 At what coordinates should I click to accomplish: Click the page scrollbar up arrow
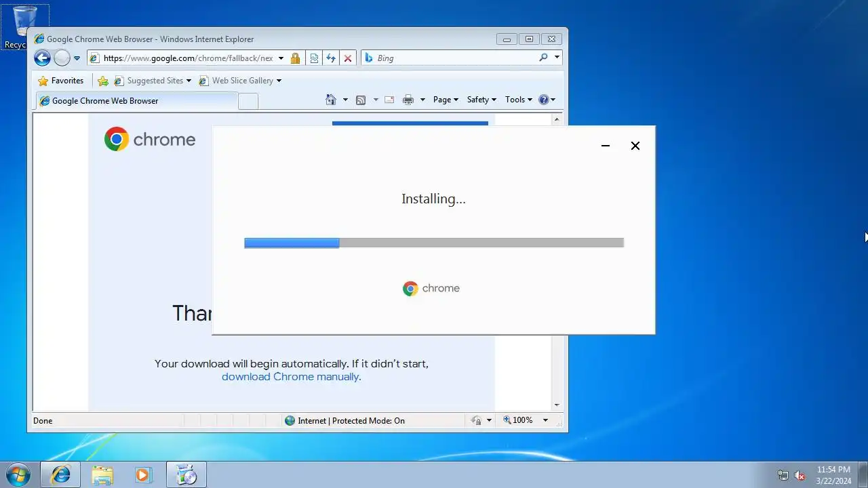(x=557, y=119)
